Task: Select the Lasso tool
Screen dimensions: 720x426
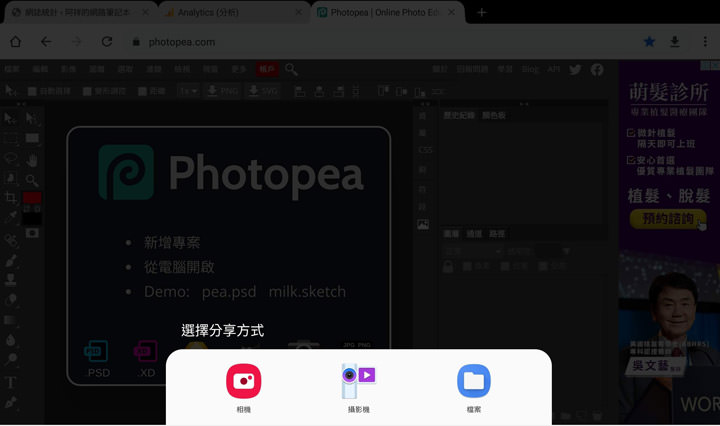Action: point(10,159)
